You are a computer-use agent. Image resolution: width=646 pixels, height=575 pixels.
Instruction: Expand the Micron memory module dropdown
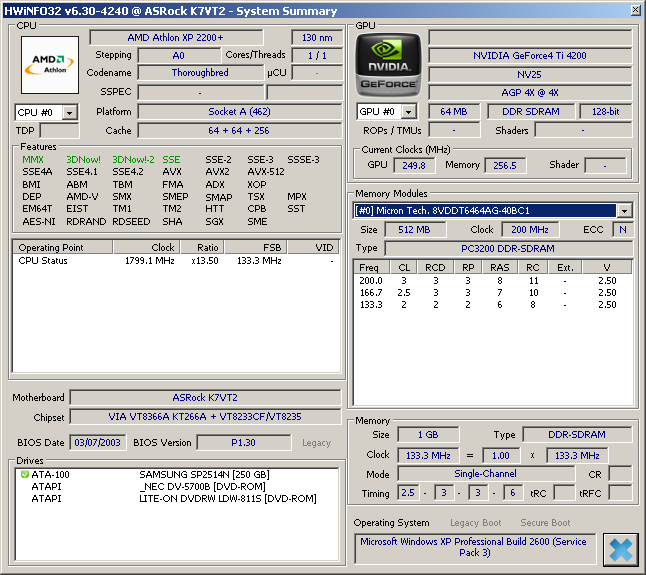click(x=624, y=211)
